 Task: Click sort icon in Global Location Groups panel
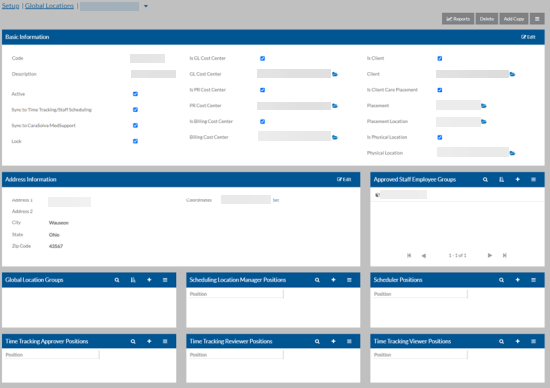click(x=133, y=280)
